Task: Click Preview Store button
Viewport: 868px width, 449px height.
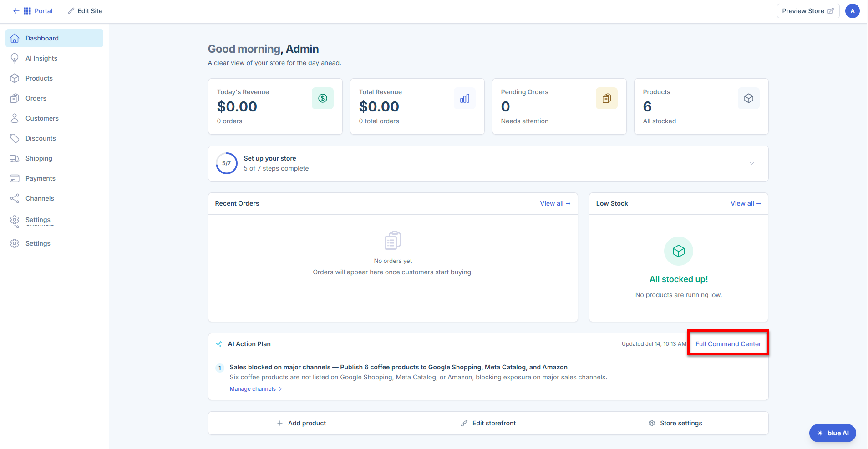Action: (808, 11)
